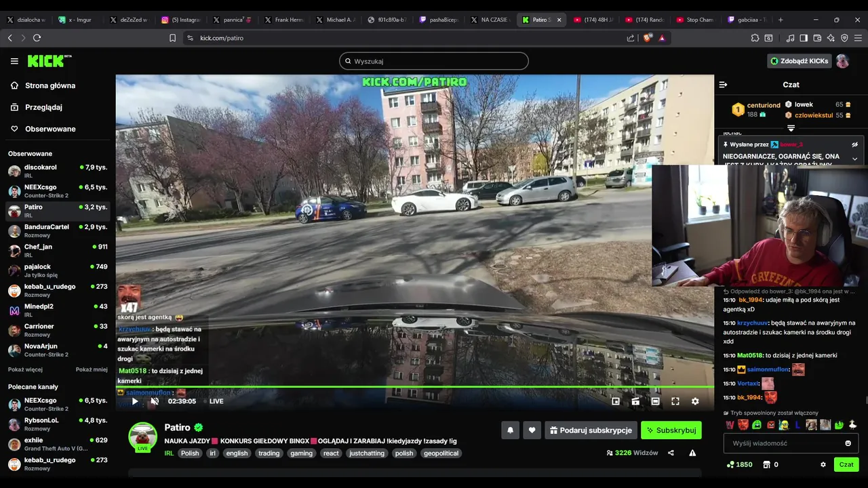
Task: Open discokarol channel in followed list
Action: [x=58, y=171]
